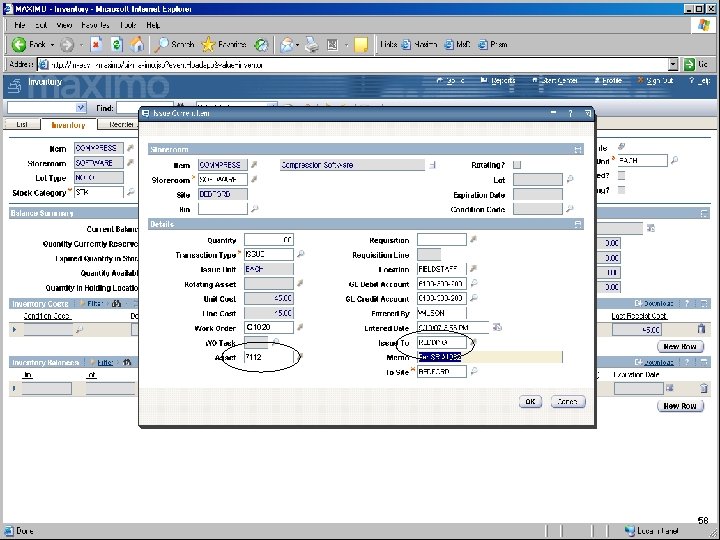This screenshot has width=720, height=540.
Task: Open the Rotating Asset detail menu icon
Action: (300, 284)
